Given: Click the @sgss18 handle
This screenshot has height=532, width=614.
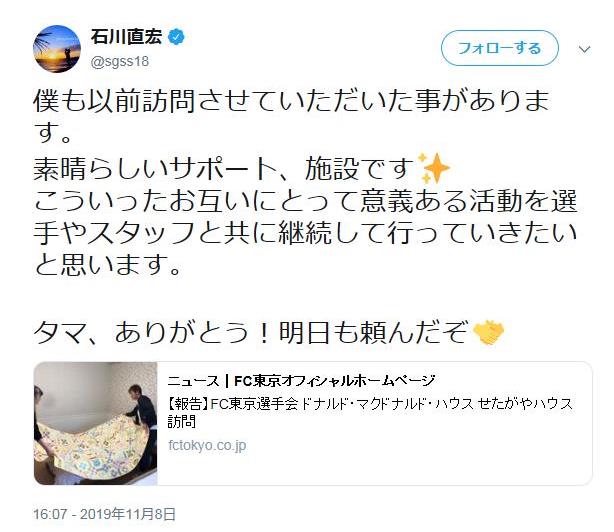Looking at the screenshot, I should pos(120,61).
